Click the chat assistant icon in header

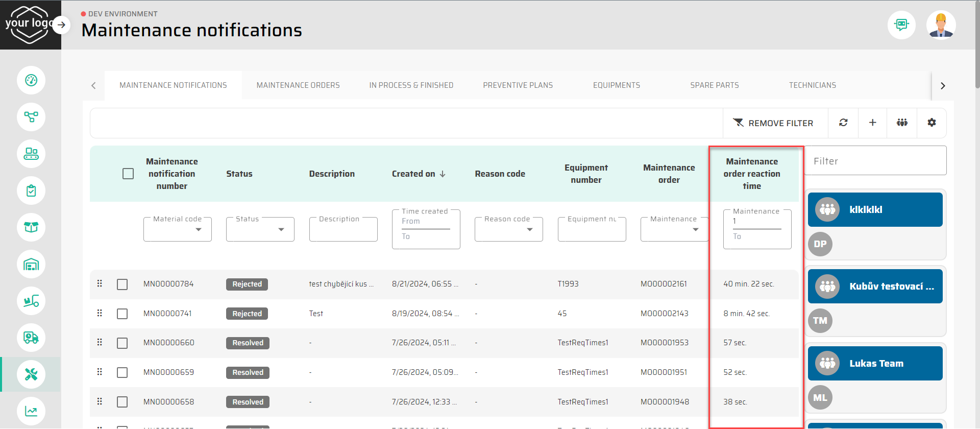901,25
